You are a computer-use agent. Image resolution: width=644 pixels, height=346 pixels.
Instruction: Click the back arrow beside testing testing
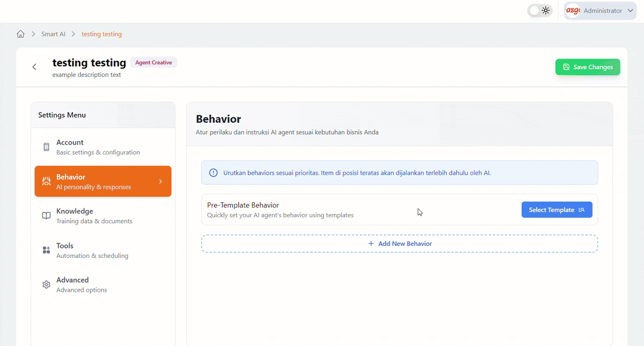pos(34,67)
